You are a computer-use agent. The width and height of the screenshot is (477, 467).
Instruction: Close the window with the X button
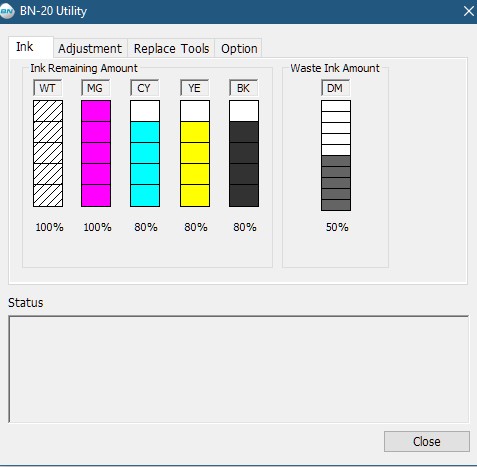468,11
